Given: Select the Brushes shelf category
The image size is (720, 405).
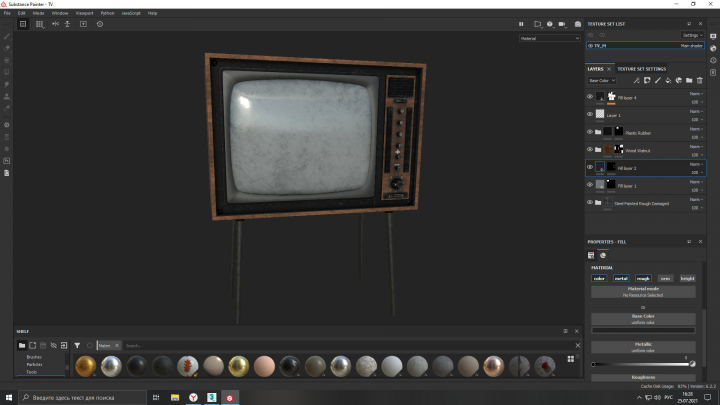Looking at the screenshot, I should [34, 357].
